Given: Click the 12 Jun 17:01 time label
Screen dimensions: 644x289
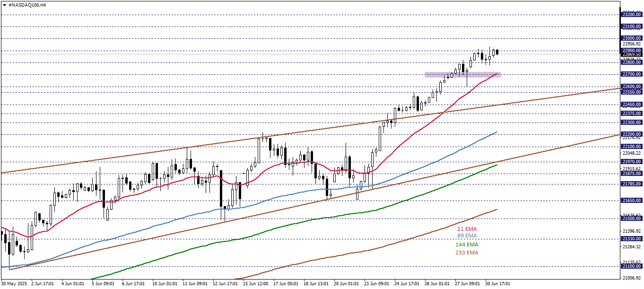Looking at the screenshot, I should click(225, 284).
